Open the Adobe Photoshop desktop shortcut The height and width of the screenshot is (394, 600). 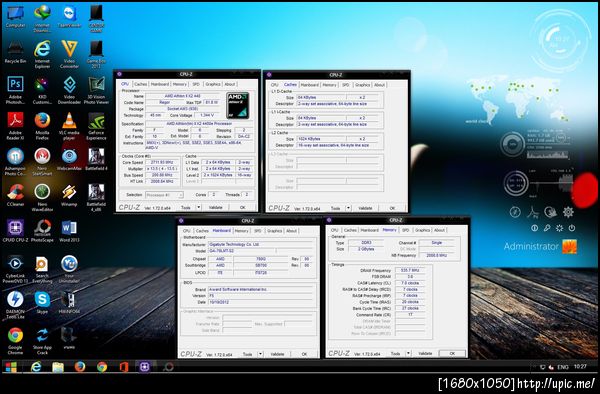click(x=15, y=90)
